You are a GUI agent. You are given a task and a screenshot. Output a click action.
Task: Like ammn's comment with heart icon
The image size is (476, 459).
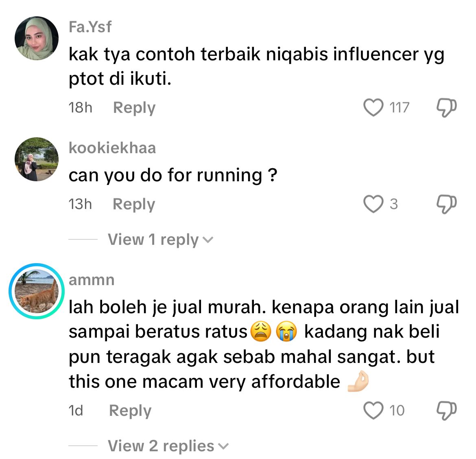373,411
